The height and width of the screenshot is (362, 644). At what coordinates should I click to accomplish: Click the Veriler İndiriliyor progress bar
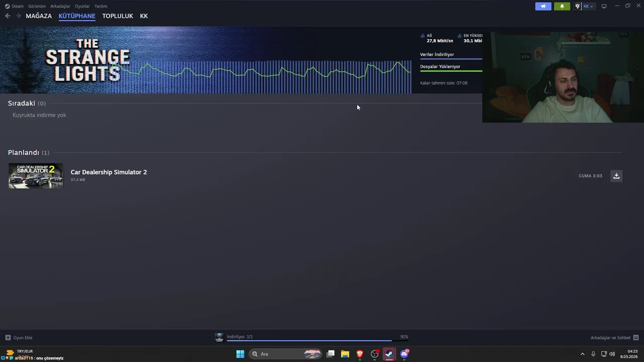451,59
